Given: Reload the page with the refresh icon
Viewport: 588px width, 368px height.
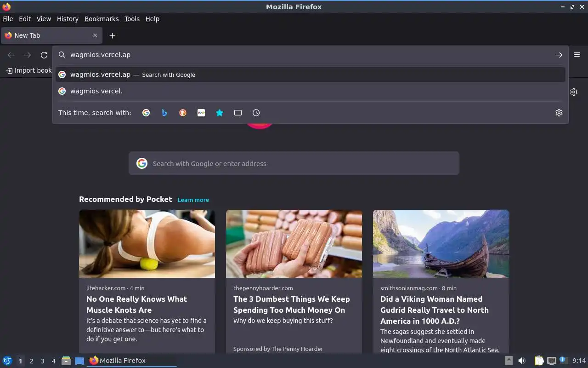Looking at the screenshot, I should (44, 55).
